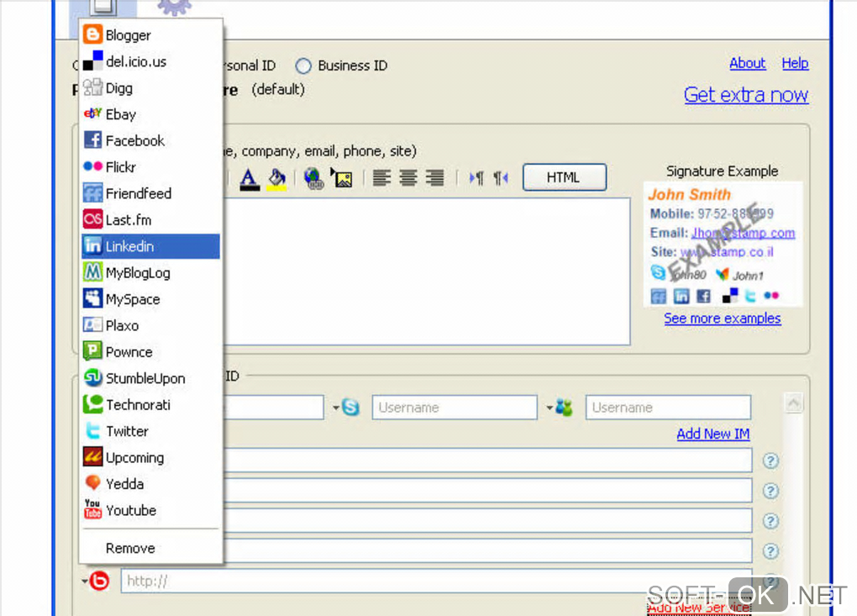Choose Pownce from the service list
857x616 pixels.
(150, 352)
